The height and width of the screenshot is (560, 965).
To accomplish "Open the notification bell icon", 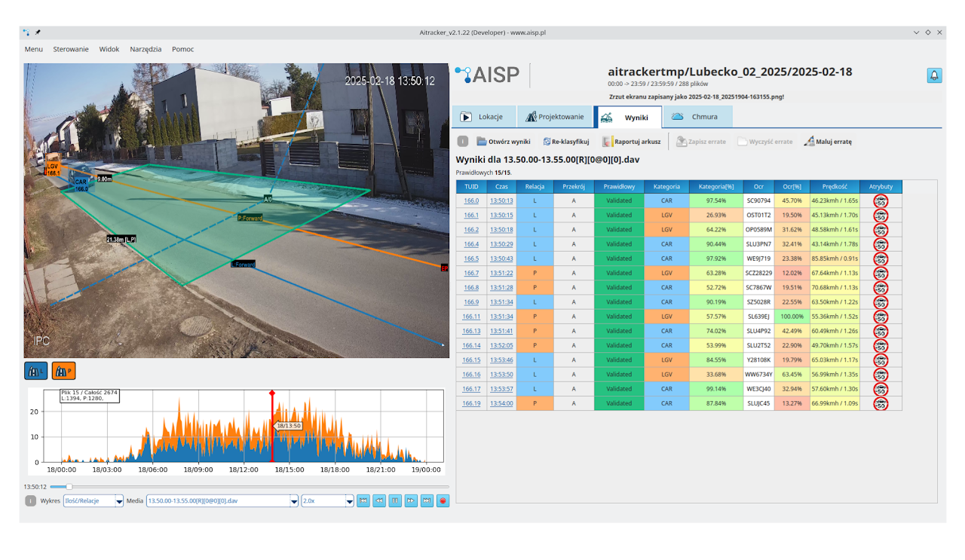I will 934,75.
